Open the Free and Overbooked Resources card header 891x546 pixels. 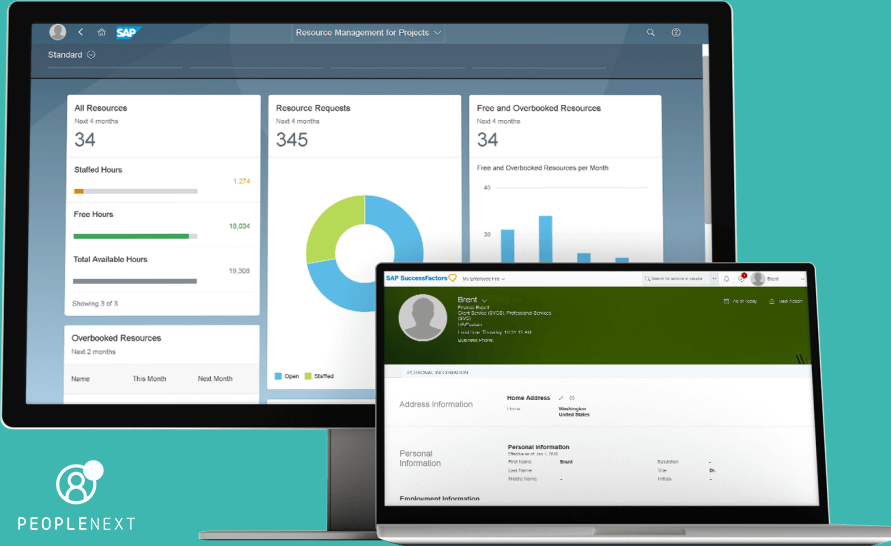pos(565,126)
